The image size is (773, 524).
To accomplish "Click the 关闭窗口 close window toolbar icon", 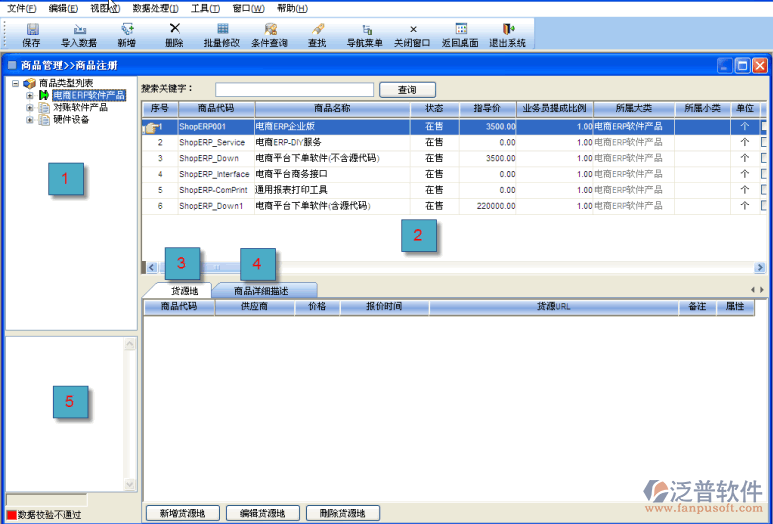I will point(413,30).
